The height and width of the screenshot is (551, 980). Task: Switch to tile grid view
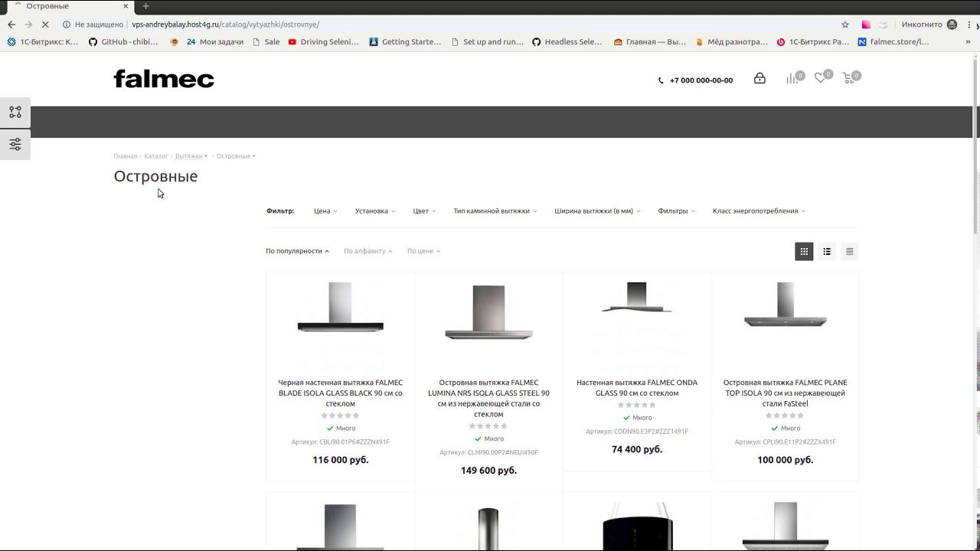click(804, 251)
